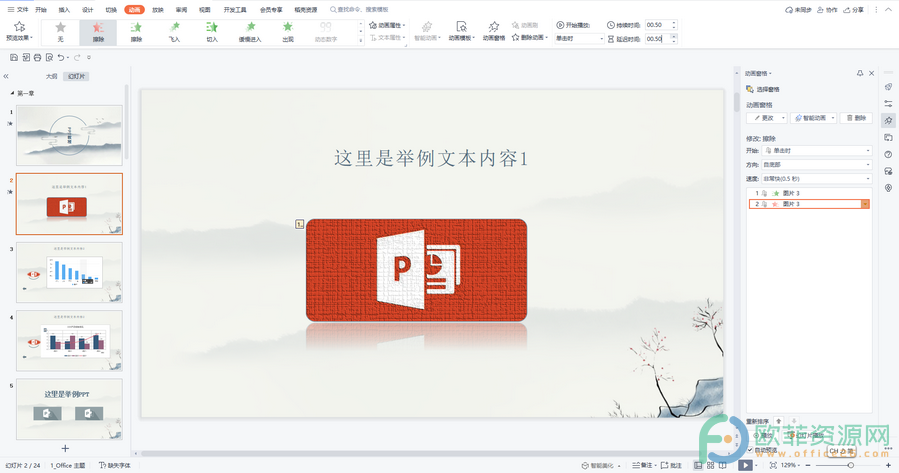Collapse the slide panel with the double-chevron
899x473 pixels.
(x=6, y=76)
